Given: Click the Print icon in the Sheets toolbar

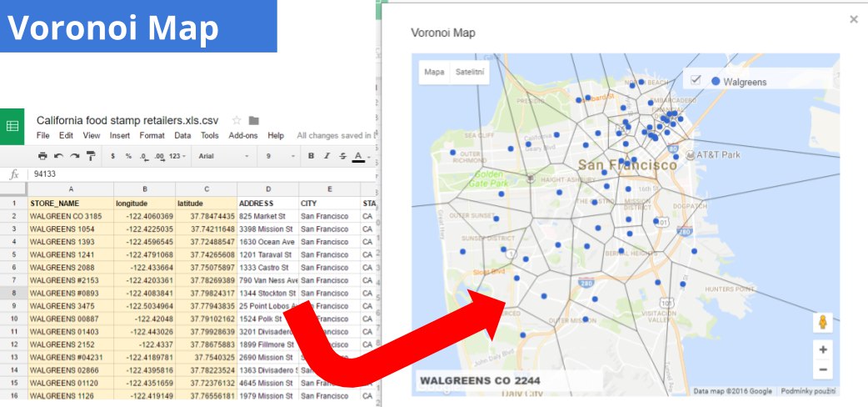Looking at the screenshot, I should coord(42,156).
